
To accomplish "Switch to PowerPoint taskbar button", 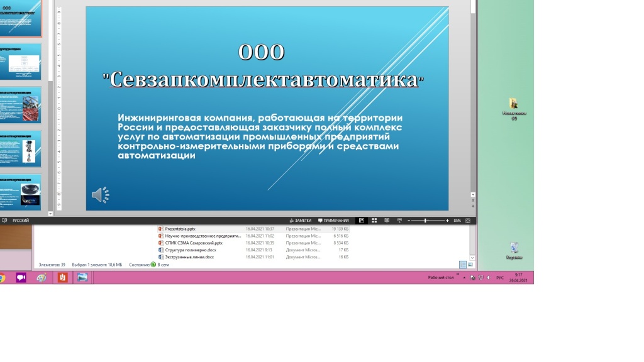I will coord(62,278).
